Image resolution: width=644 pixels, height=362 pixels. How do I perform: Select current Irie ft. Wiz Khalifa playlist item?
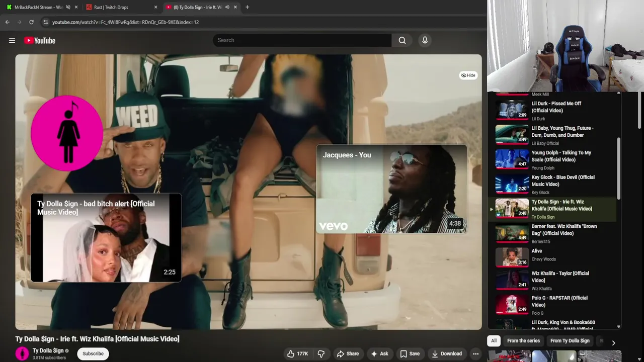pyautogui.click(x=552, y=209)
